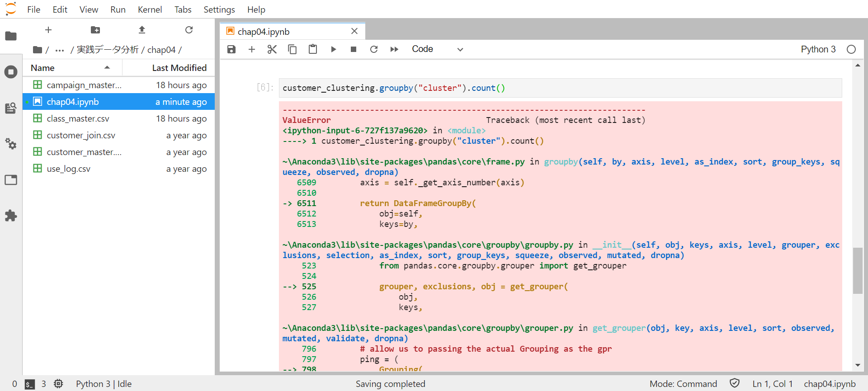Save the notebook with the disk icon
The width and height of the screenshot is (868, 391).
(231, 49)
